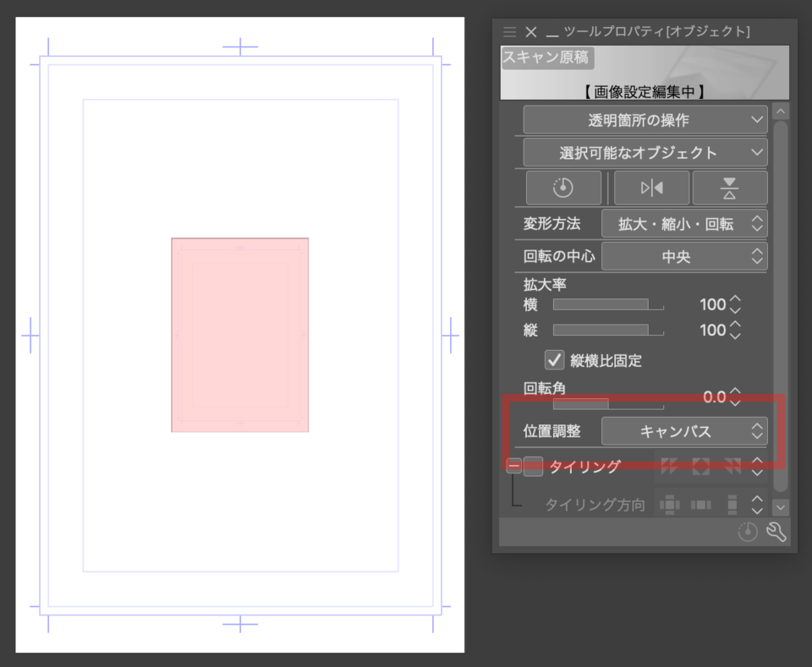Click the flip vertical icon button

point(730,188)
